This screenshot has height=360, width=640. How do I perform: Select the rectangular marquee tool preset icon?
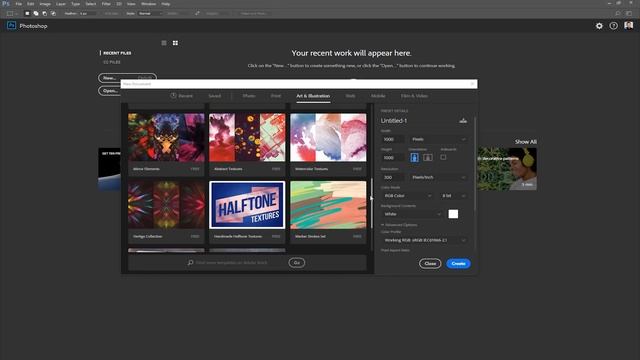click(x=10, y=13)
